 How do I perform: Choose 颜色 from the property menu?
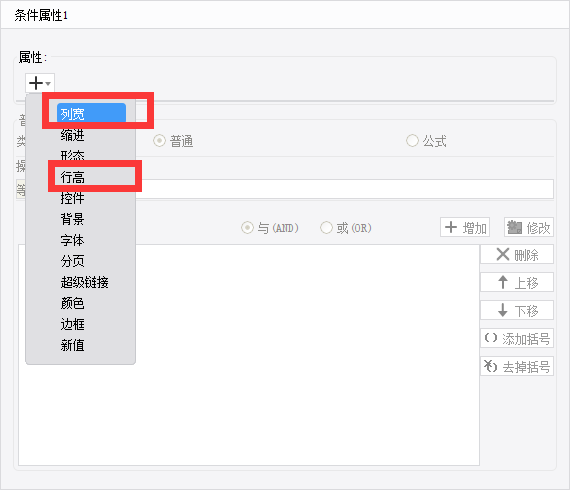[72, 303]
